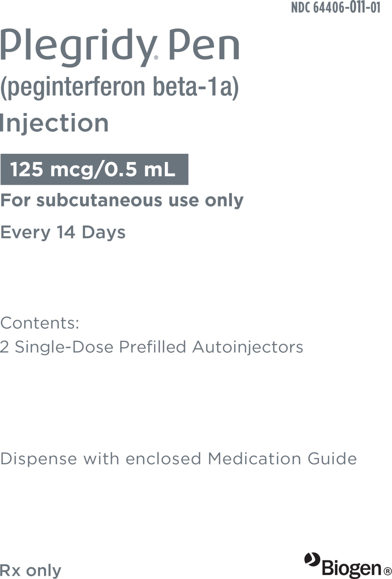Viewport: 392px width, 579px height.
Task: Click the Every 14 Days text
Action: (x=63, y=232)
